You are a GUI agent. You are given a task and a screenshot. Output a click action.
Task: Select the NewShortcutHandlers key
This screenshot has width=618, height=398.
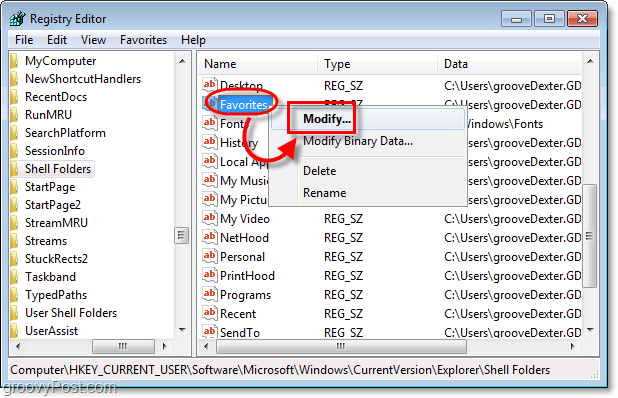tap(83, 79)
